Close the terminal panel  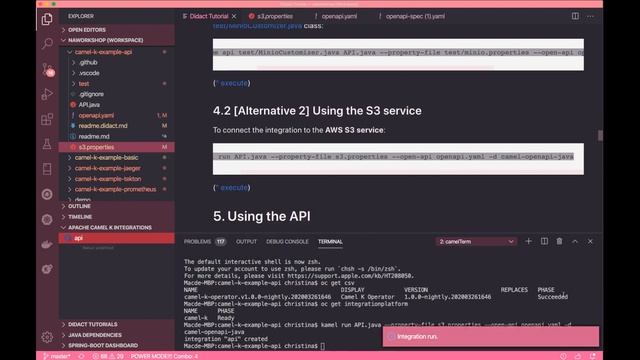(590, 241)
